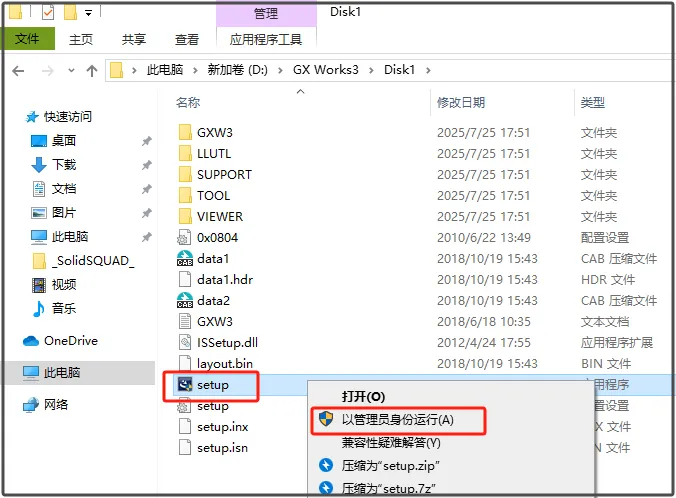Click the shield icon for 以管理员身份运行
The width and height of the screenshot is (676, 498).
point(326,419)
